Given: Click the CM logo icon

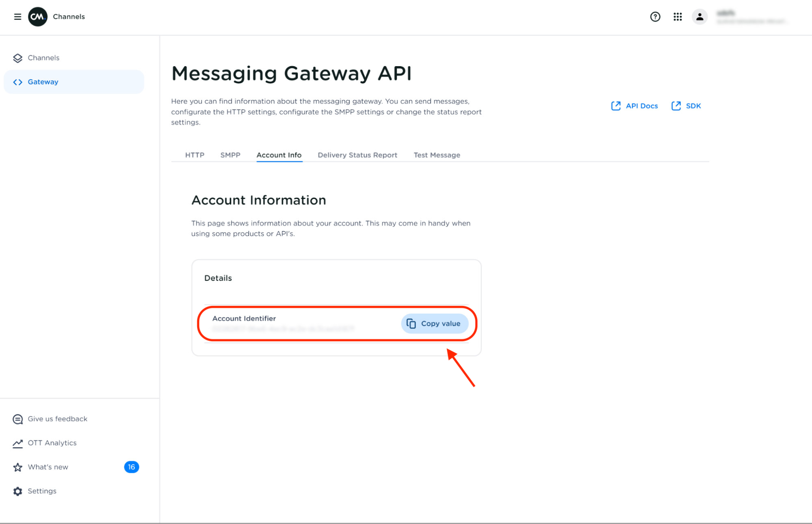Looking at the screenshot, I should coord(38,17).
